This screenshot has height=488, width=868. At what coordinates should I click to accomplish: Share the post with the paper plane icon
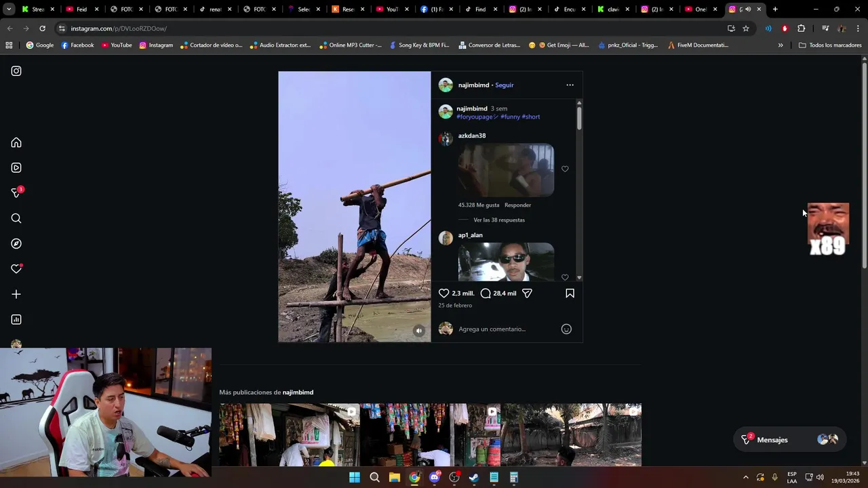(527, 293)
